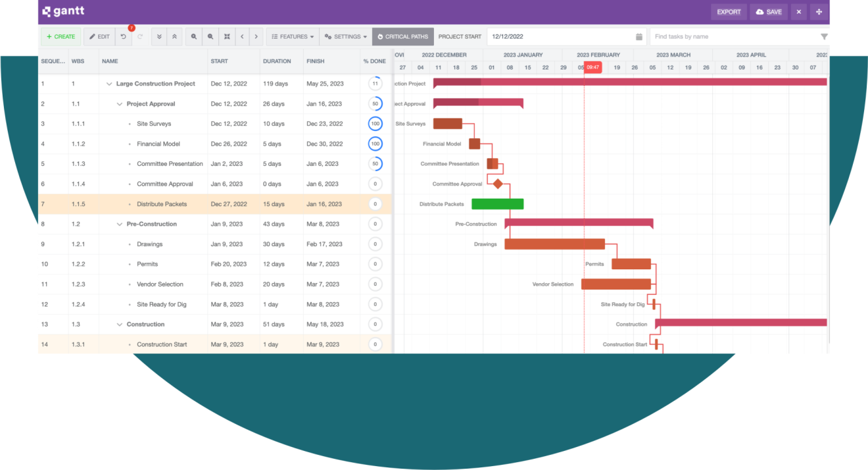Open the Features dropdown
Image resolution: width=868 pixels, height=470 pixels.
[292, 36]
